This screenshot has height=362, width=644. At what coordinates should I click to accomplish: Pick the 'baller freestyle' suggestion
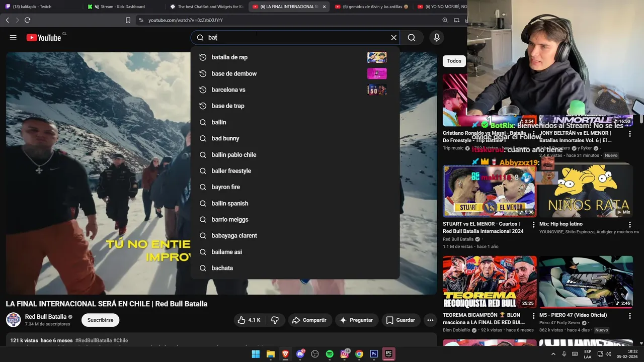tap(295, 171)
